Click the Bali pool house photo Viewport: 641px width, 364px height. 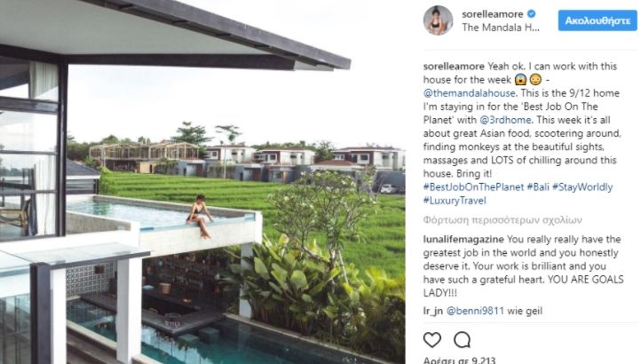(202, 182)
